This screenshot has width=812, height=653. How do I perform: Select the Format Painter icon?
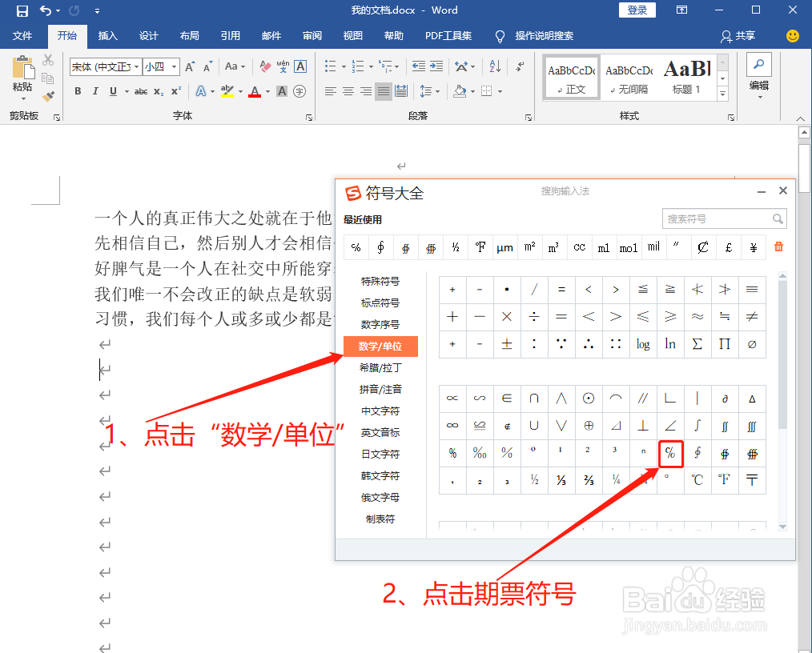coord(48,97)
